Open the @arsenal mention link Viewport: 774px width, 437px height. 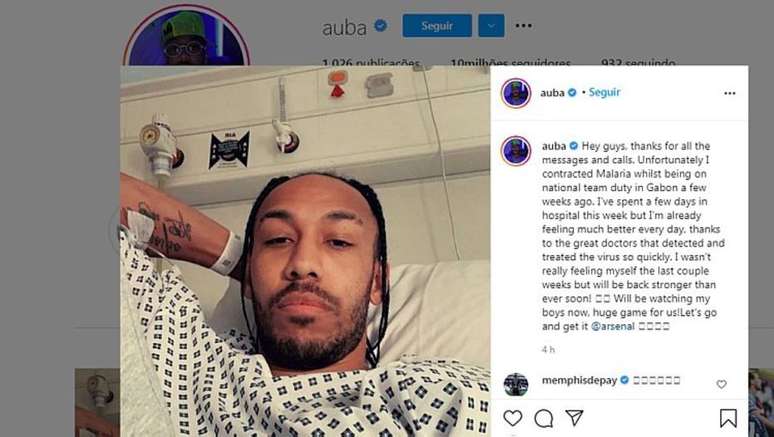click(613, 326)
